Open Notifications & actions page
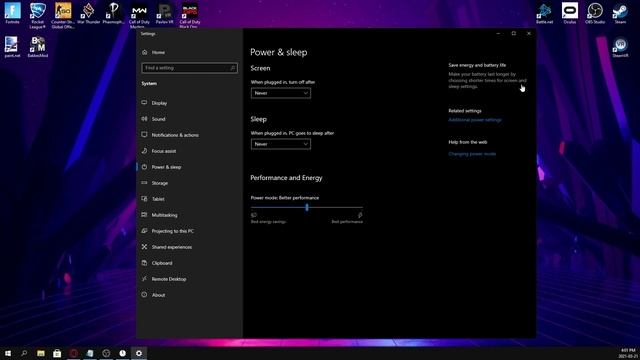Viewport: 640px width, 360px height. pos(175,135)
